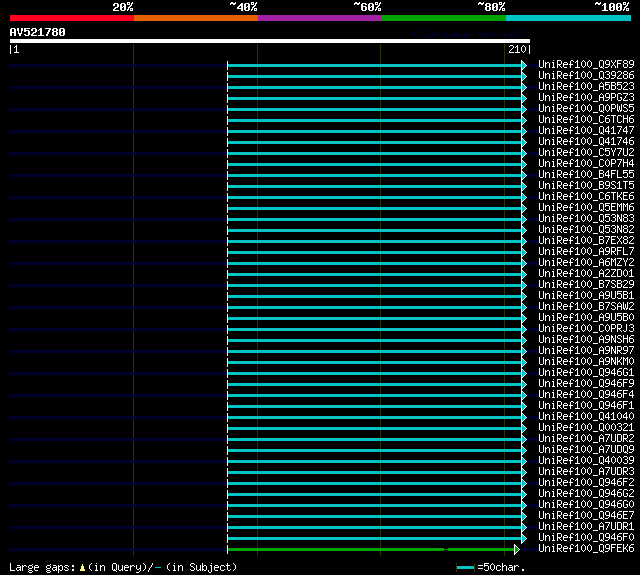Click the green arrowhead on Q9FEK6 row
This screenshot has height=575, width=640.
coord(516,550)
